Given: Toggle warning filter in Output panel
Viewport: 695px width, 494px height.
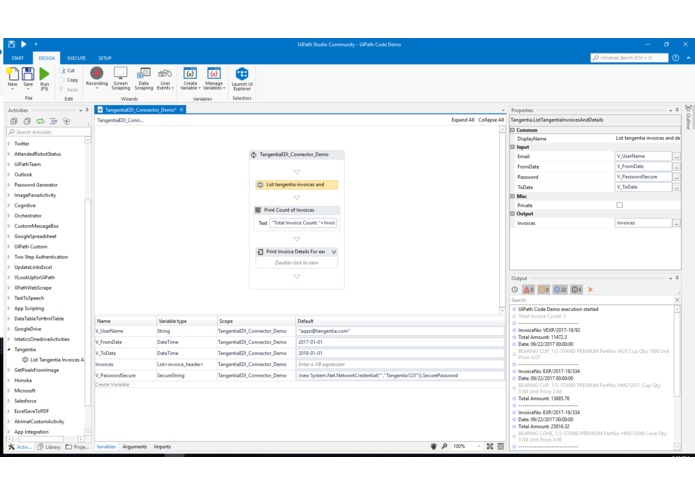Looking at the screenshot, I should [544, 289].
